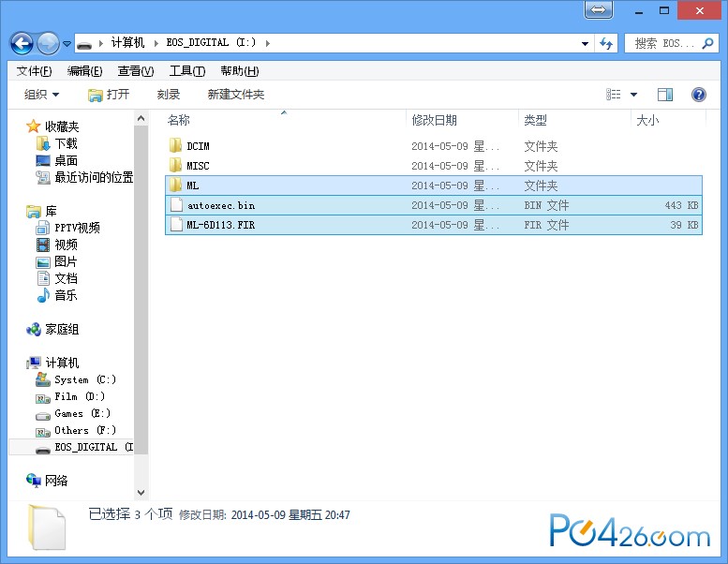
Task: Click the search magnifier icon
Action: 707,43
